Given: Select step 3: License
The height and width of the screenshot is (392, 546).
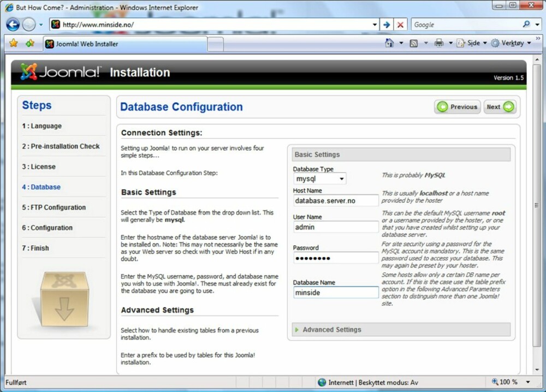Looking at the screenshot, I should [39, 167].
